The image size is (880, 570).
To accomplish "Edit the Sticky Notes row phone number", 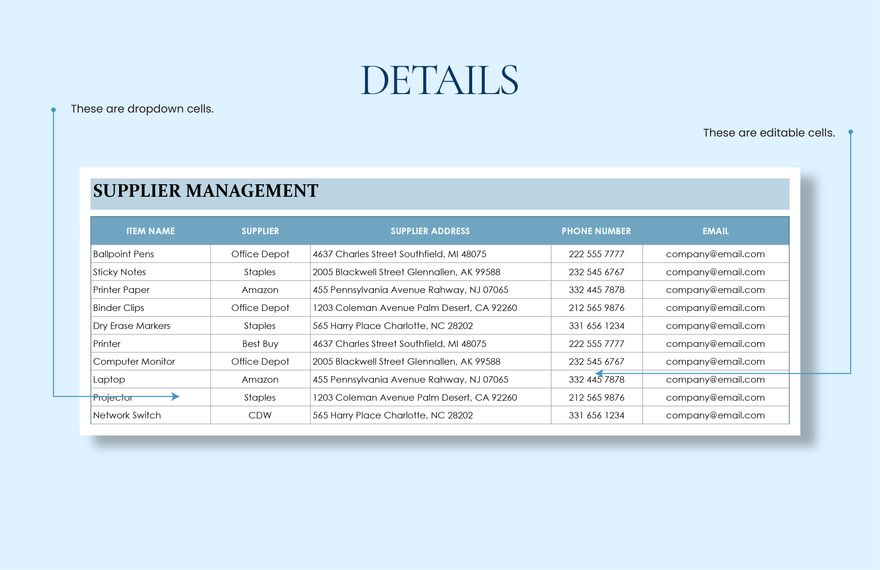I will coord(596,272).
